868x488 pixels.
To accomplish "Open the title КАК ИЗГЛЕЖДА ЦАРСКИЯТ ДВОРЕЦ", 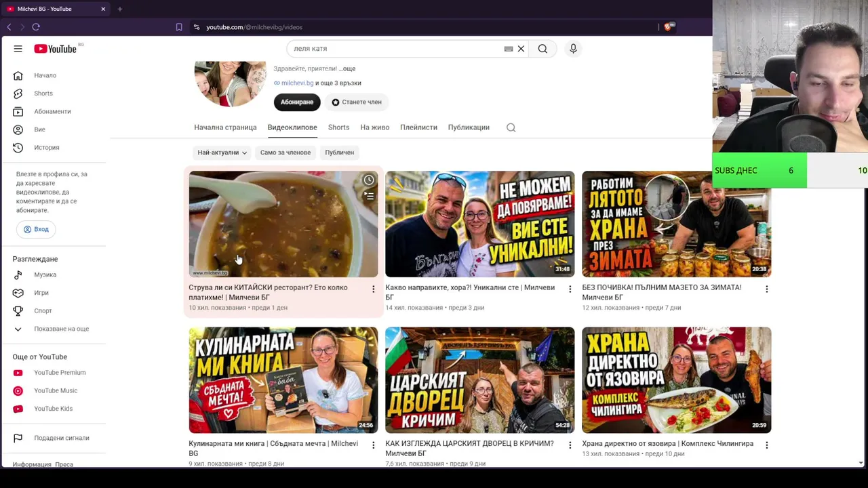I will pyautogui.click(x=469, y=448).
